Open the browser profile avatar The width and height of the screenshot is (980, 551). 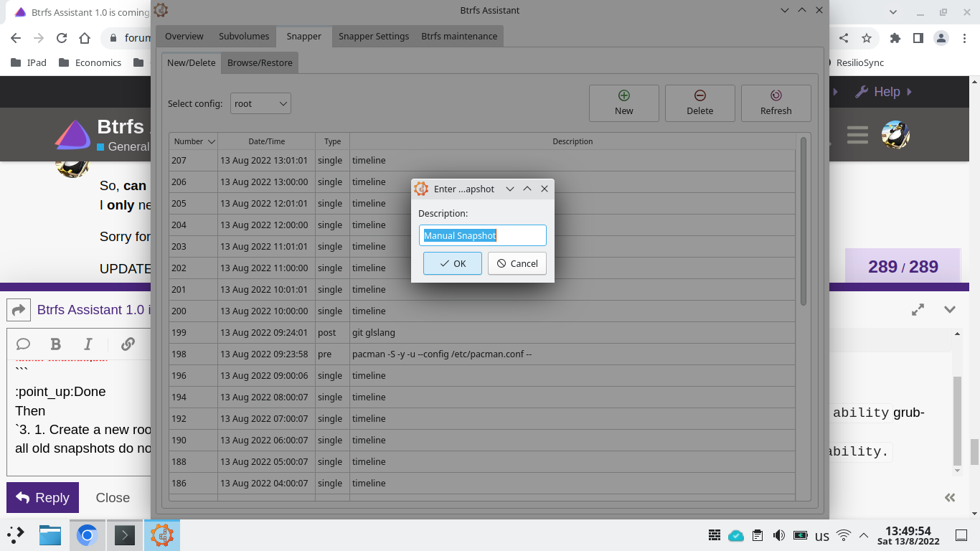click(x=941, y=38)
